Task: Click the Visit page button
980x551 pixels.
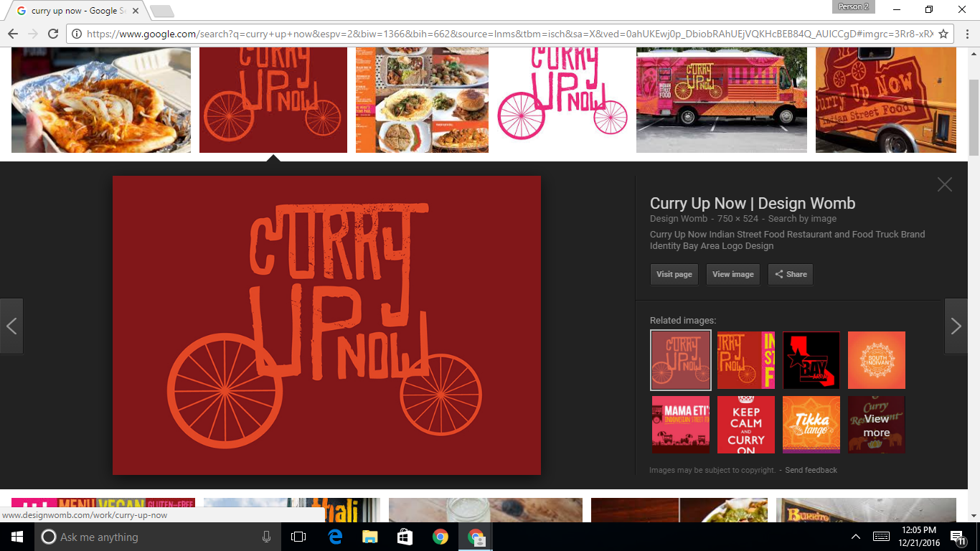Action: point(674,274)
